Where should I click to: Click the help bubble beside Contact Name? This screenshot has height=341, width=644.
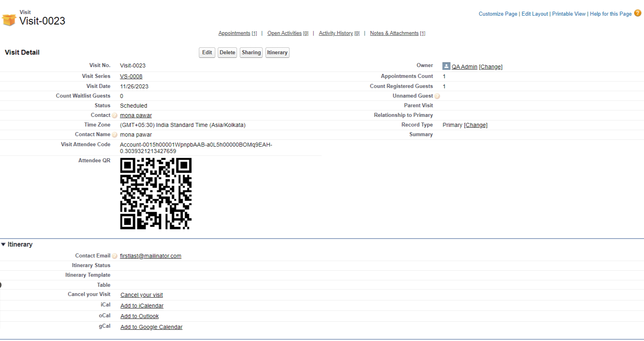[115, 135]
